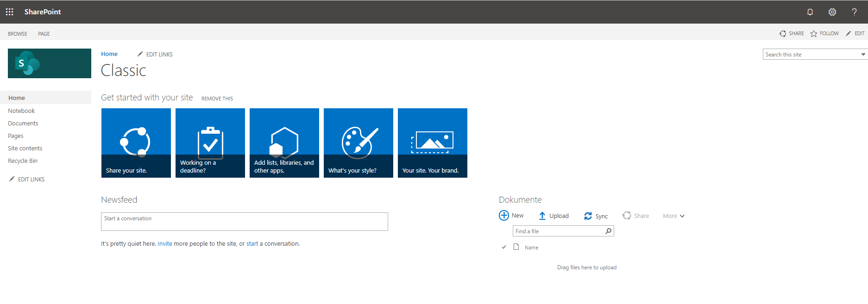Viewport: 868px width, 304px height.
Task: Expand the More menu in Dokumente
Action: 673,216
